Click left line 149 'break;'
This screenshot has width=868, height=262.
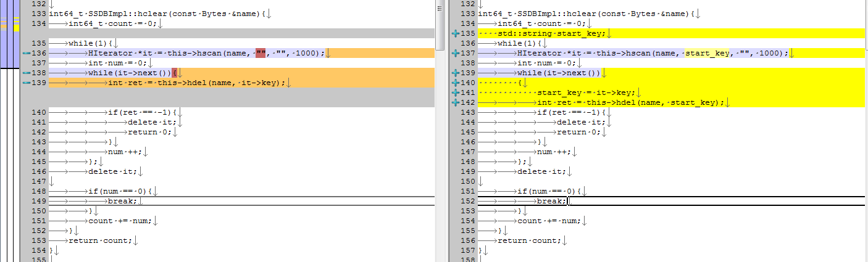[x=123, y=201]
